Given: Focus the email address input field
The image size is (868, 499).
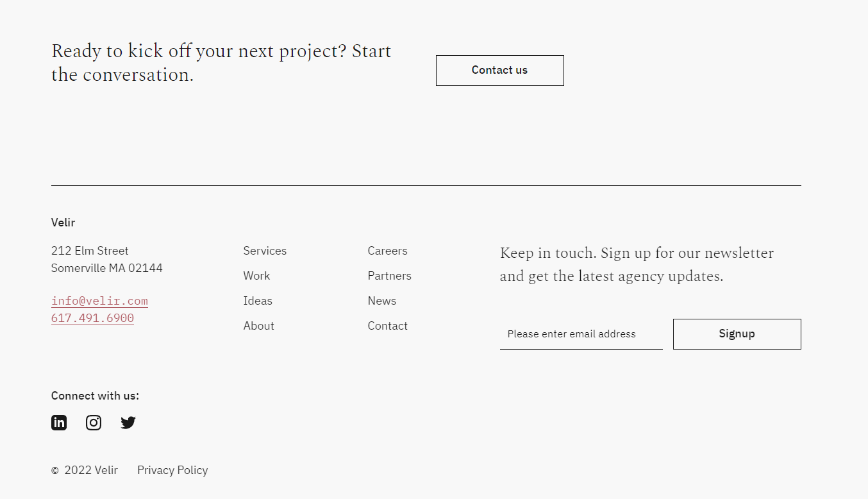Looking at the screenshot, I should tap(581, 334).
